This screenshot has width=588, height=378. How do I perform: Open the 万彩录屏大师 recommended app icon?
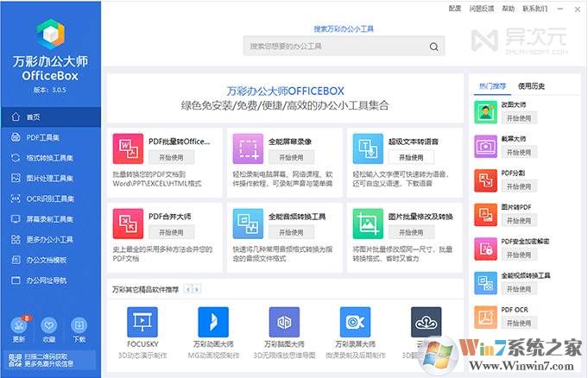pos(355,322)
